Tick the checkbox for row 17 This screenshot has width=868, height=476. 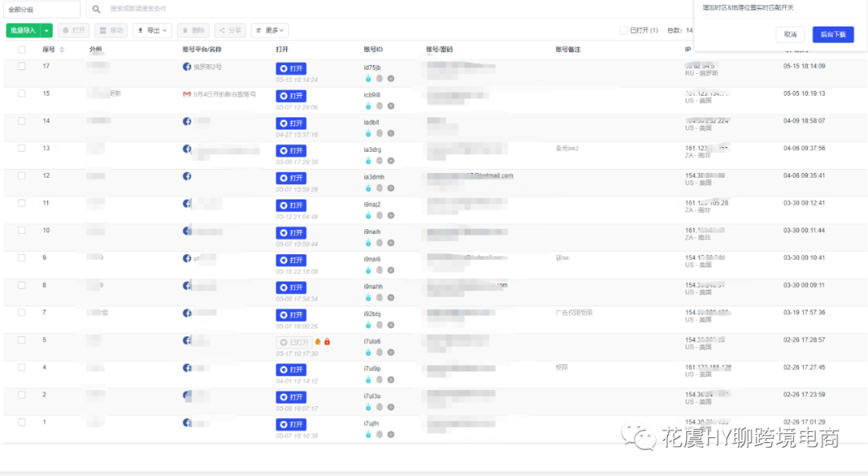coord(22,66)
